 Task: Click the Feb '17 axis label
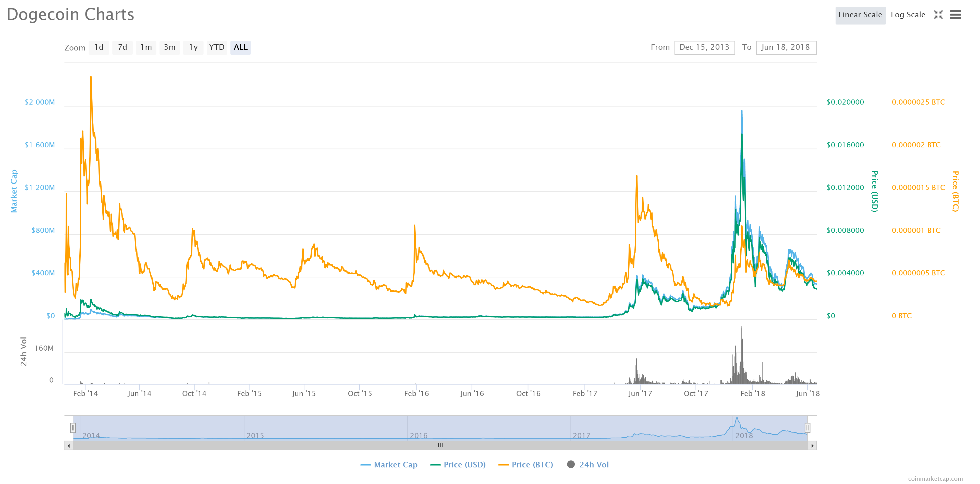(585, 394)
